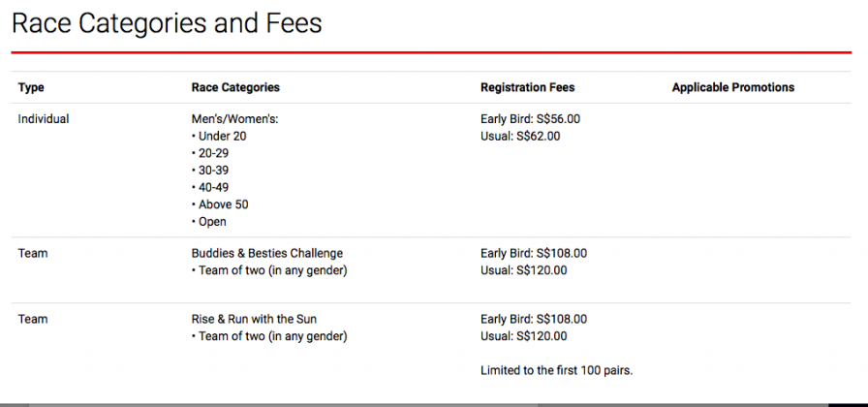The height and width of the screenshot is (407, 868).
Task: Select Limited to the first 100 pairs note
Action: coord(557,371)
